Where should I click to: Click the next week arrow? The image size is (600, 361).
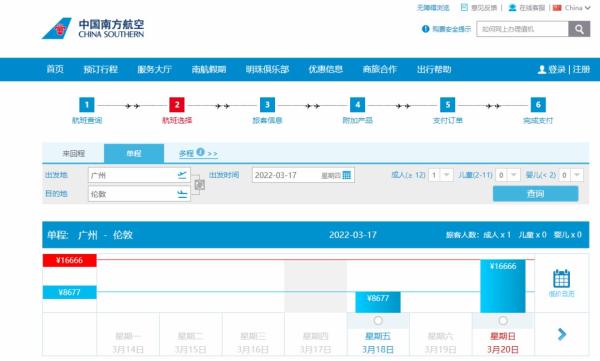[x=562, y=334]
